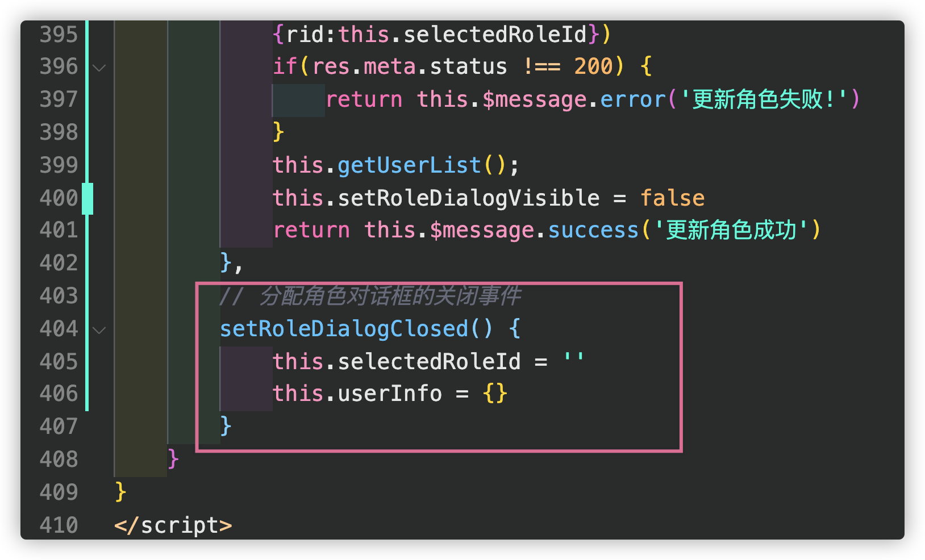Click the setRoleDialogVisible property
Viewport: 925px width, 560px height.
pos(468,198)
